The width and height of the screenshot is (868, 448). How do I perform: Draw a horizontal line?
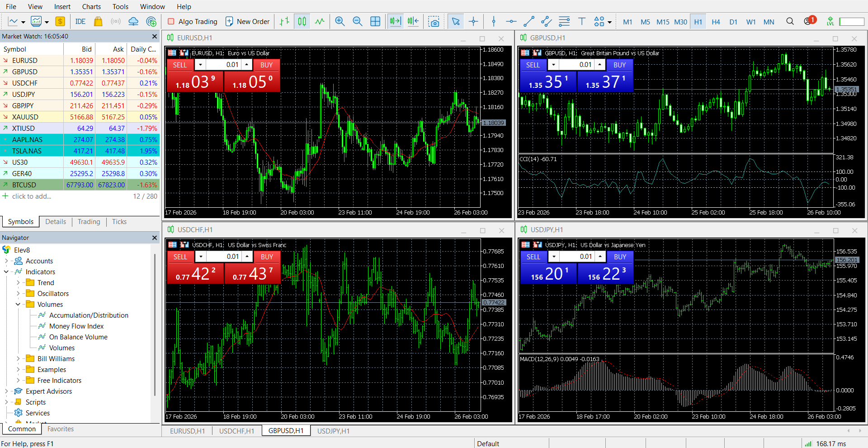(x=511, y=21)
